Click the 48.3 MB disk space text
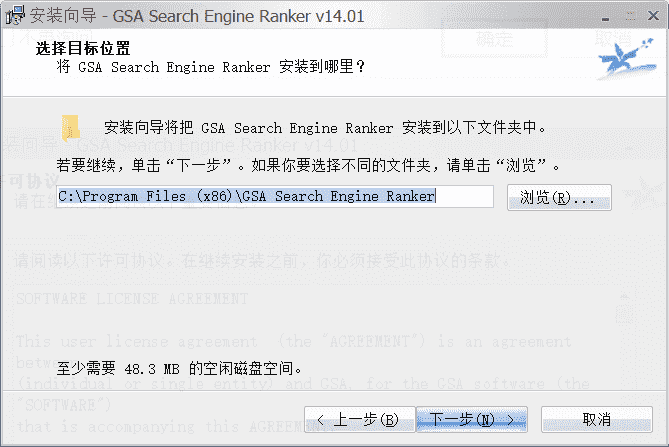The width and height of the screenshot is (669, 447). (180, 369)
